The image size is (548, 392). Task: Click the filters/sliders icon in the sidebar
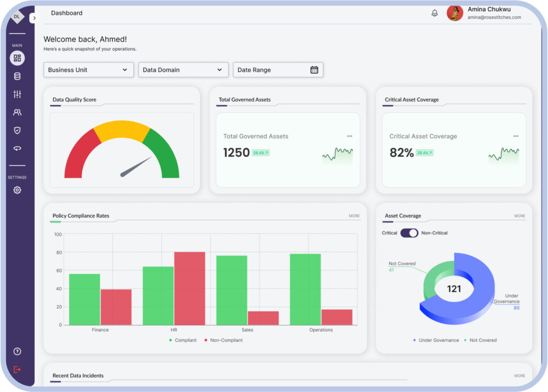point(17,94)
